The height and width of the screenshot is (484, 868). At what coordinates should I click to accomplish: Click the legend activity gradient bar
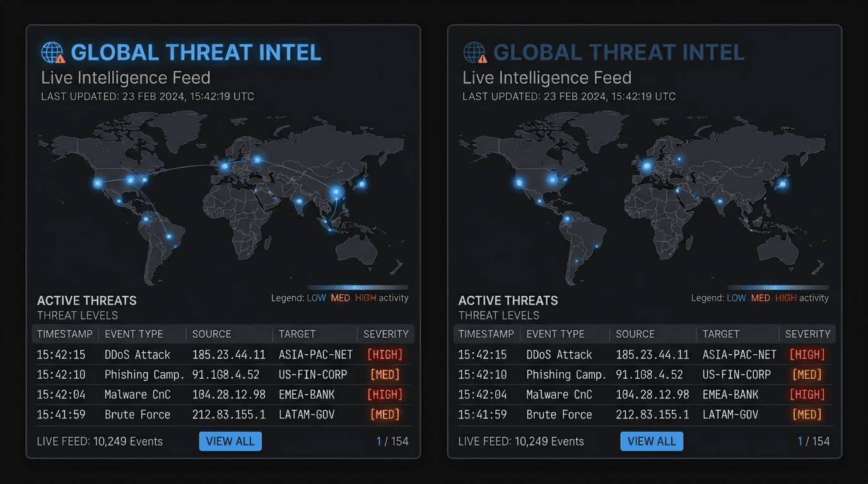(356, 286)
